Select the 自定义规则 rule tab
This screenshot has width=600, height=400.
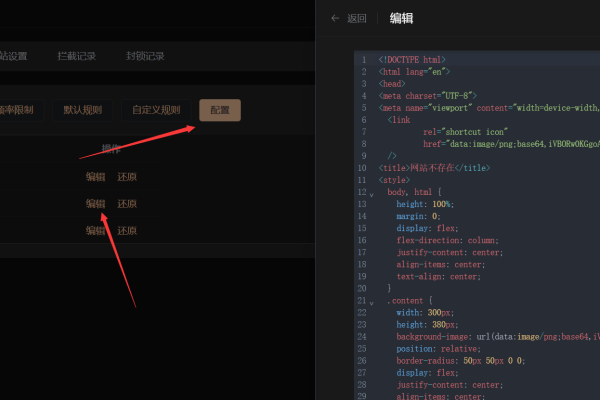pos(156,110)
